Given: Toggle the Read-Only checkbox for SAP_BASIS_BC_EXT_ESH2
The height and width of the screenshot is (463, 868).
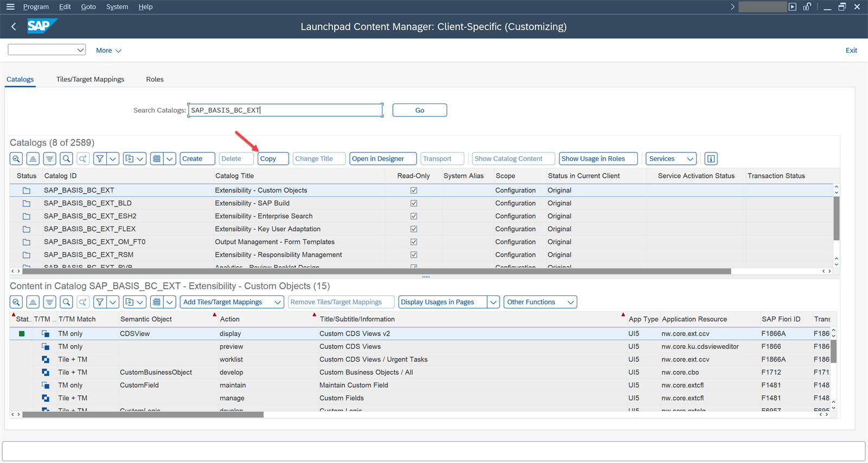Looking at the screenshot, I should point(414,216).
